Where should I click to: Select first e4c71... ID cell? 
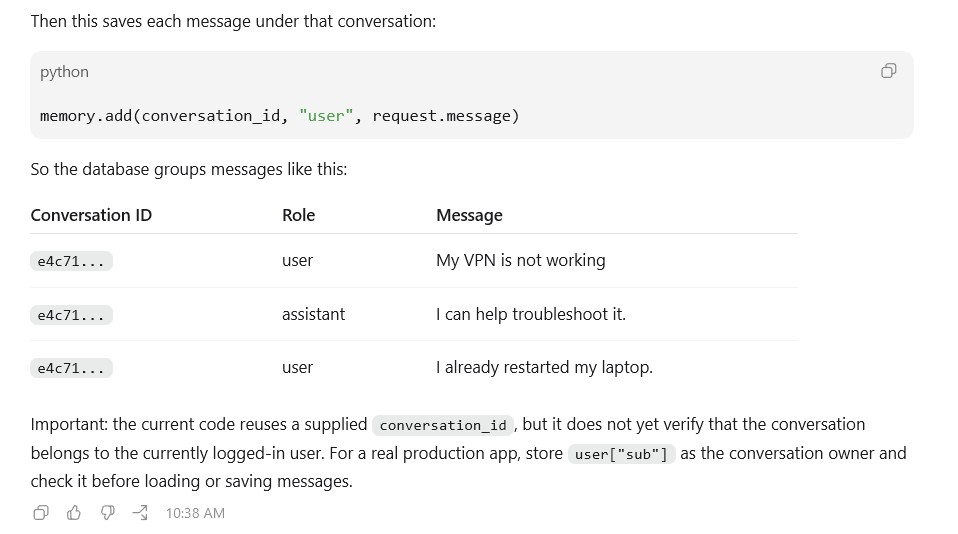(x=71, y=262)
